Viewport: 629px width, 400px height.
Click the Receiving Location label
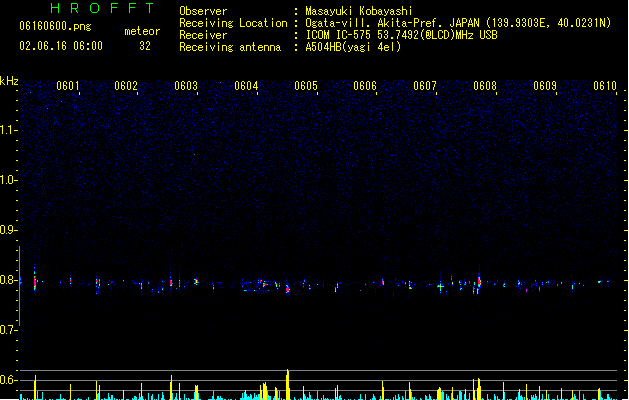click(x=233, y=23)
